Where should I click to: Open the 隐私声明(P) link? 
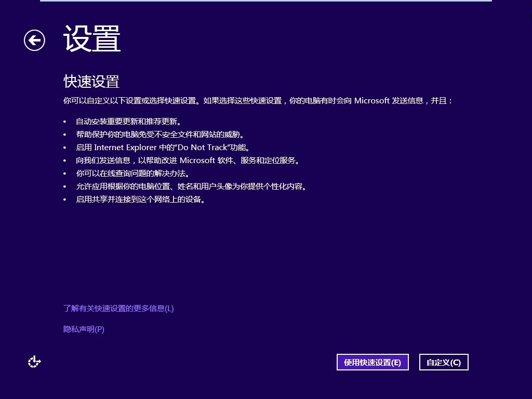[x=84, y=329]
